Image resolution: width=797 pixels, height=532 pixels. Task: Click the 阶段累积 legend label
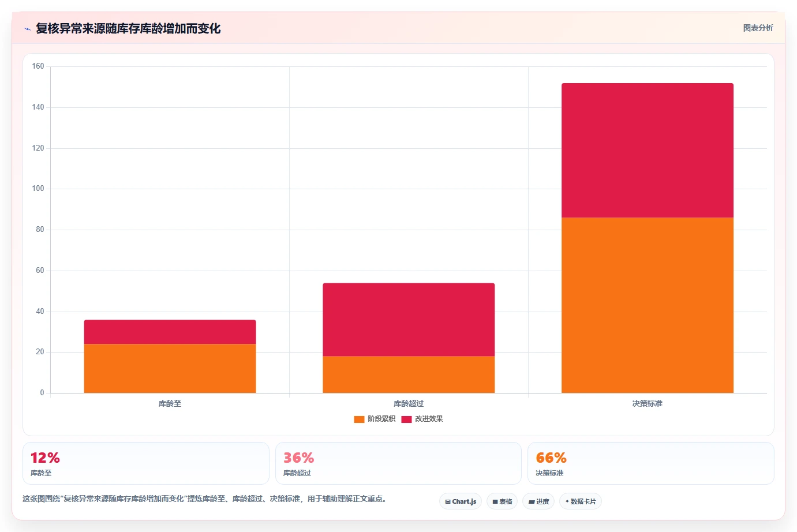(x=381, y=419)
